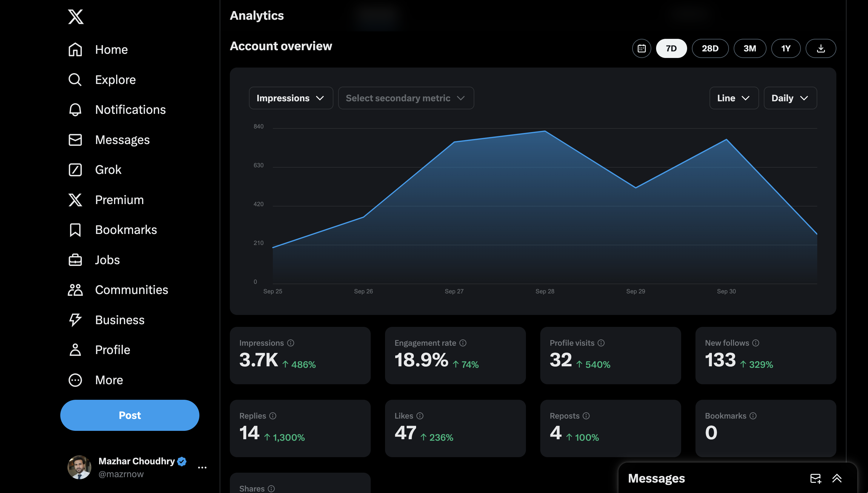
Task: Open the Grok icon
Action: 75,170
